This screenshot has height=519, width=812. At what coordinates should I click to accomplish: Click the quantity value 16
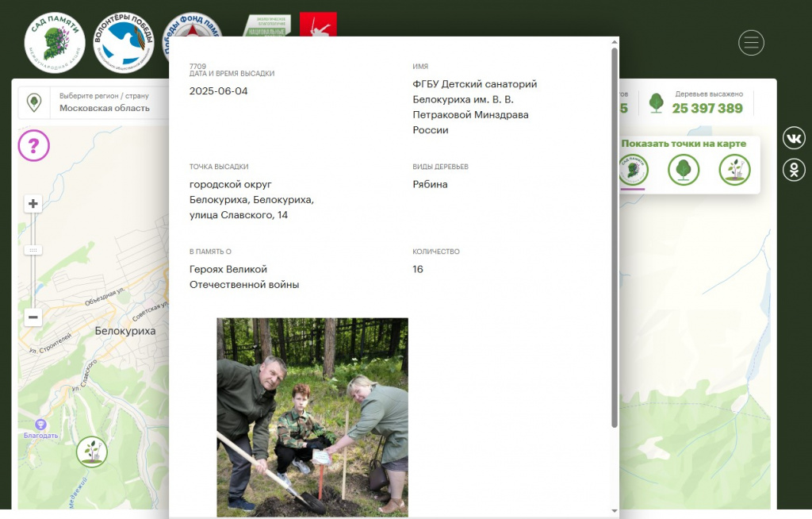(x=418, y=269)
